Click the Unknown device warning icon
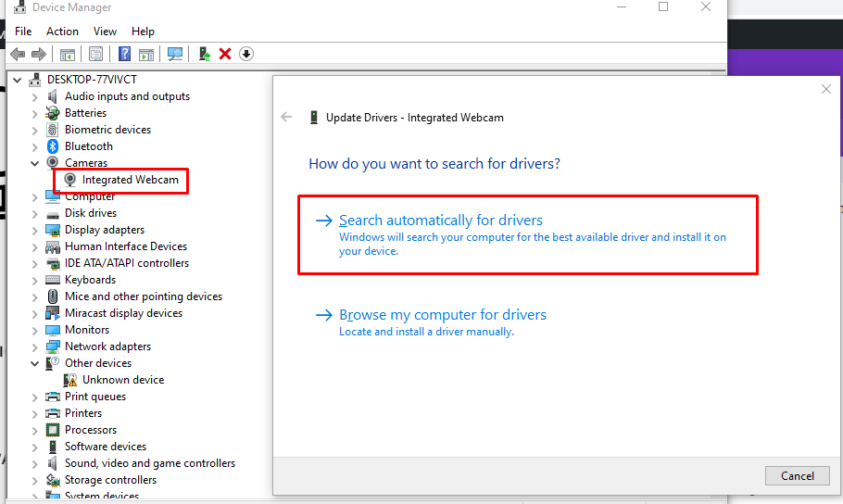The image size is (843, 504). [69, 380]
